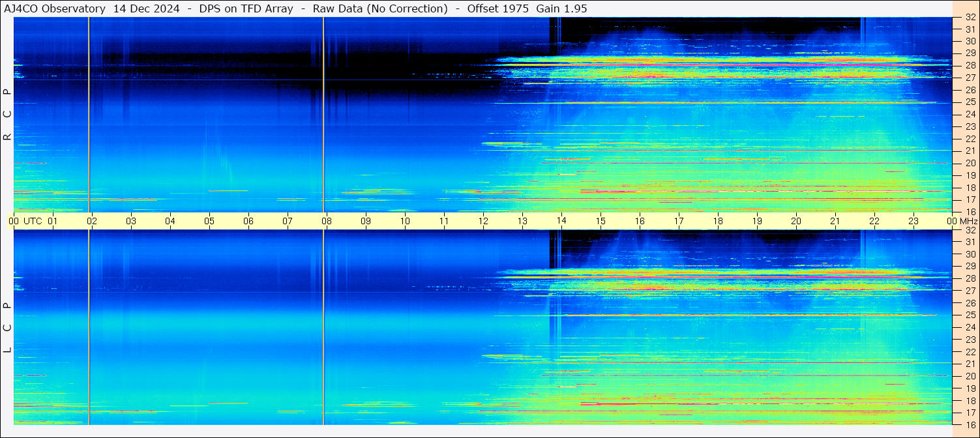Select the 29 MHz tick in LCP panel

click(970, 266)
